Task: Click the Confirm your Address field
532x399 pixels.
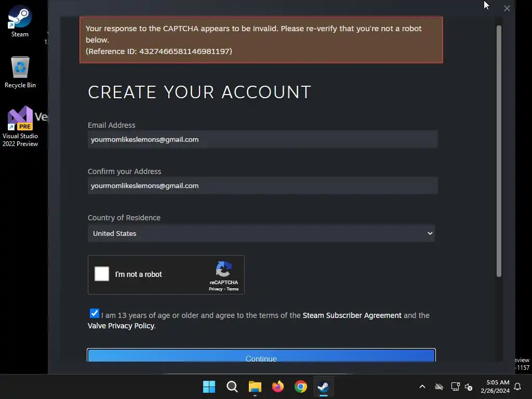Action: tap(262, 185)
